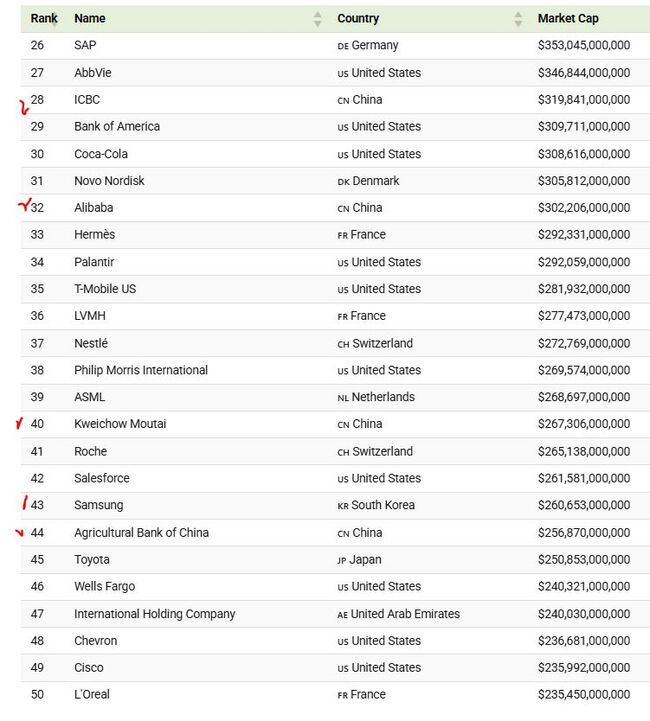650x721 pixels.
Task: Click the L'Oreal row at rank 50
Action: (335, 695)
